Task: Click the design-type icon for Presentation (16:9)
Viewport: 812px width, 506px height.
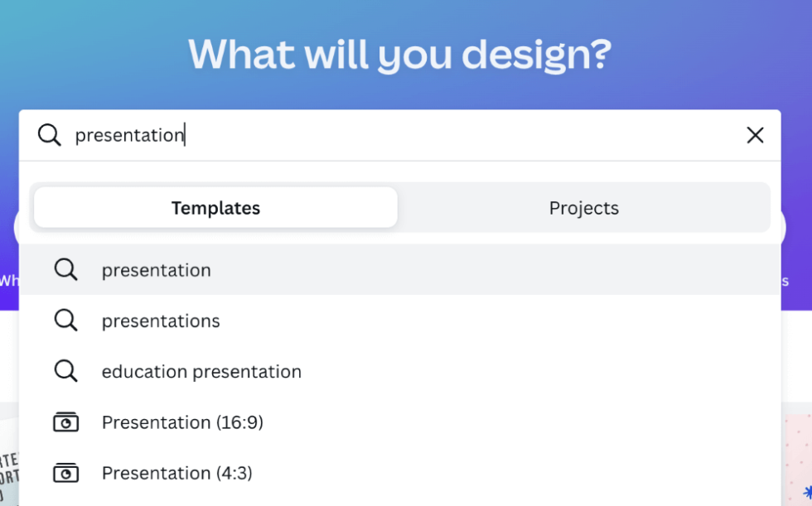Action: 66,422
